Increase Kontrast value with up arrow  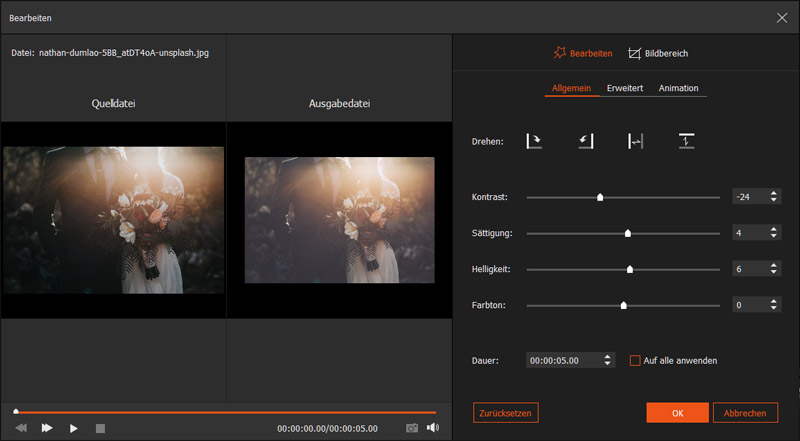[773, 193]
